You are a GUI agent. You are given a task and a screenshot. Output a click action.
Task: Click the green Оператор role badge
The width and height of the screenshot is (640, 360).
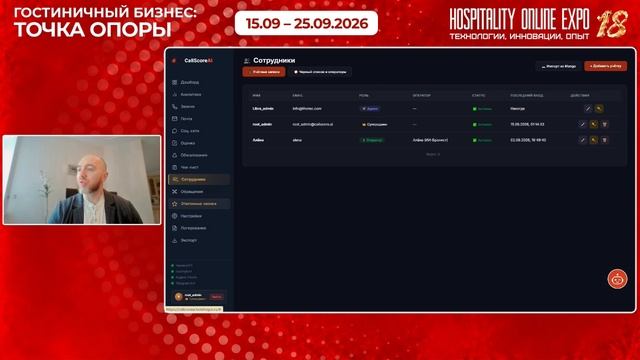[372, 140]
